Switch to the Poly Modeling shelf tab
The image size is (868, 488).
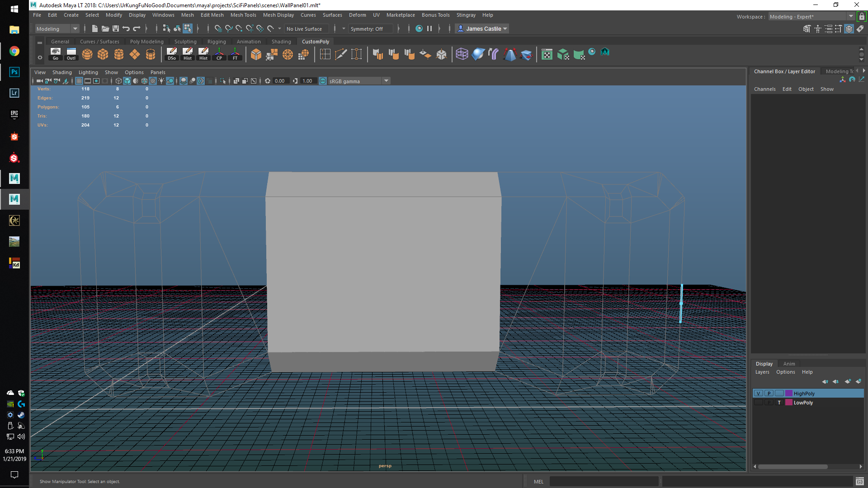(x=146, y=42)
